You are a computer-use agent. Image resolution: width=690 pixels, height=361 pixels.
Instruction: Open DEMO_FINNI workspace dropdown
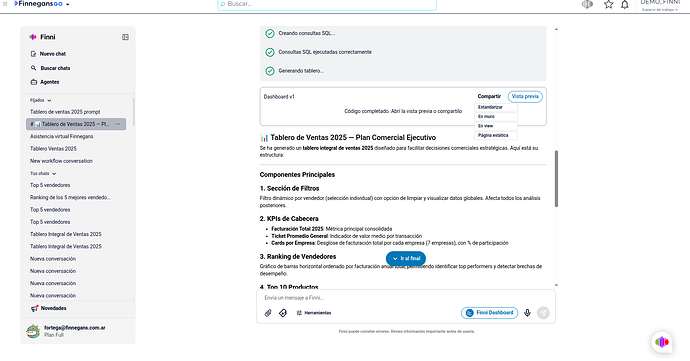[660, 5]
